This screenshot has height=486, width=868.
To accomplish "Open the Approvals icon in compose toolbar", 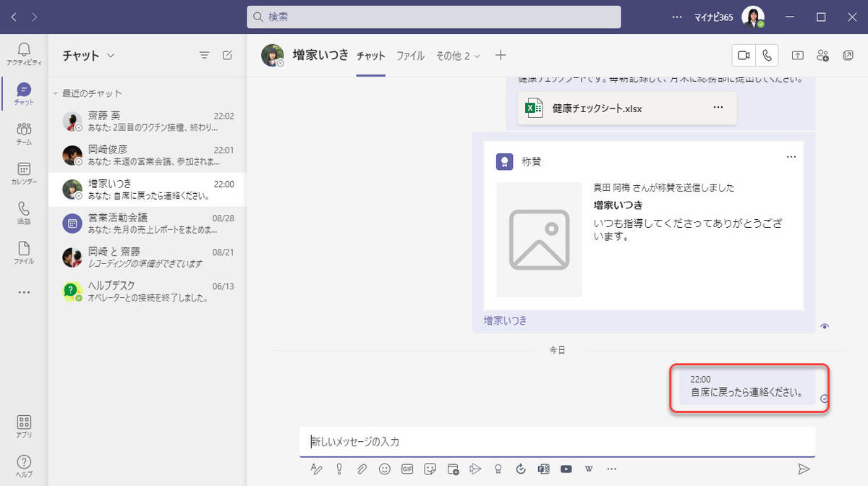I will coord(521,469).
